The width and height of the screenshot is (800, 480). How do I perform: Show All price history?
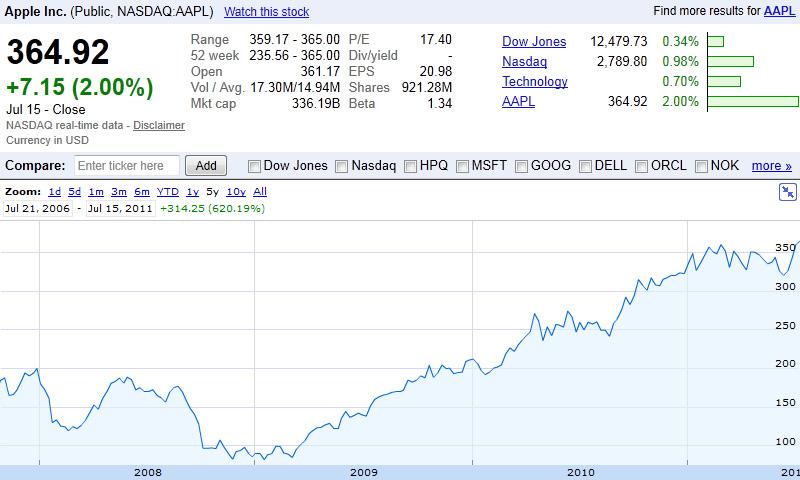(x=260, y=192)
